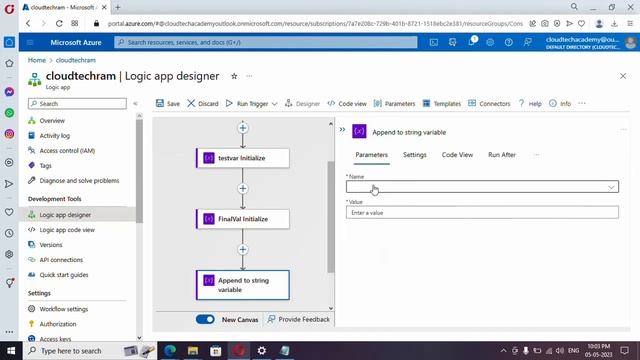Toggle the New Canvas switch

(205, 320)
